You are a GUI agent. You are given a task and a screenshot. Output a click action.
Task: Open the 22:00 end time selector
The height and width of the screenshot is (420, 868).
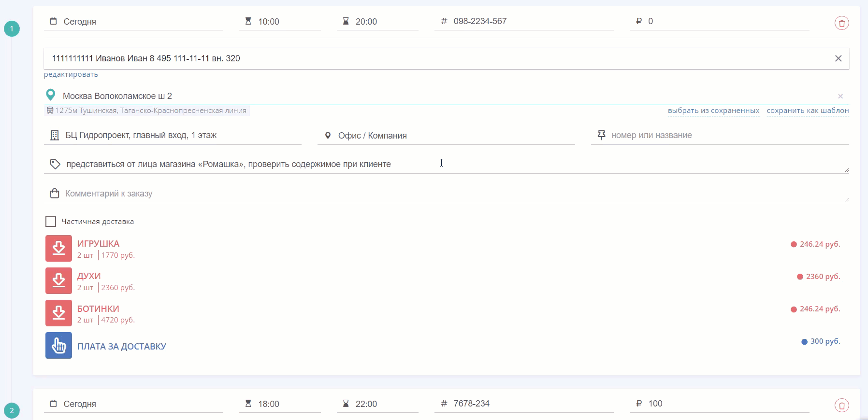pos(377,404)
